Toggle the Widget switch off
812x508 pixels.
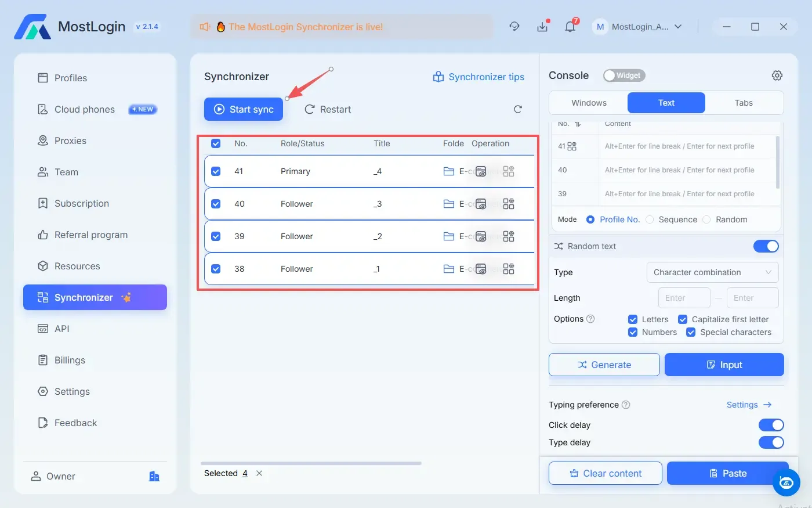coord(624,75)
